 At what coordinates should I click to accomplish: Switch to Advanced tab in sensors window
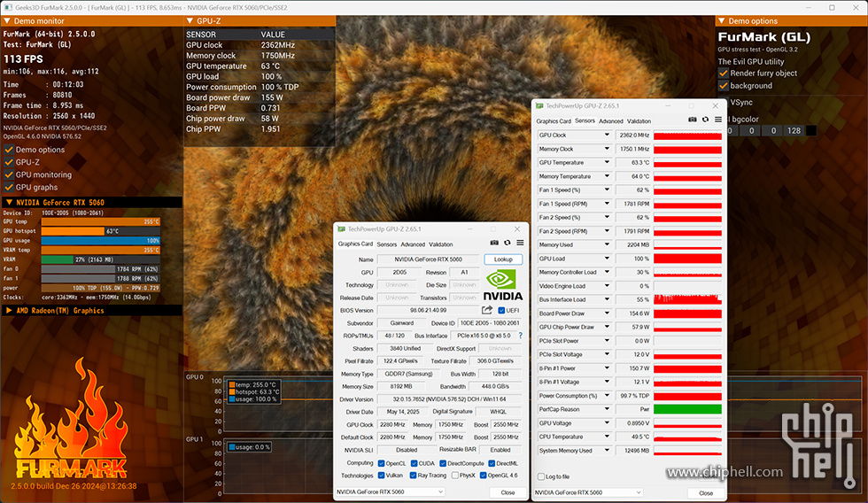[x=611, y=121]
